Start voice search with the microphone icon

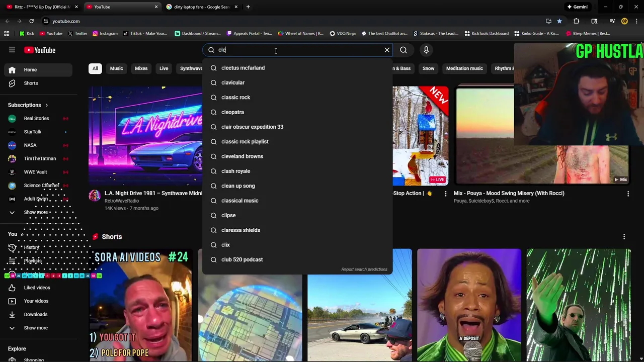426,50
